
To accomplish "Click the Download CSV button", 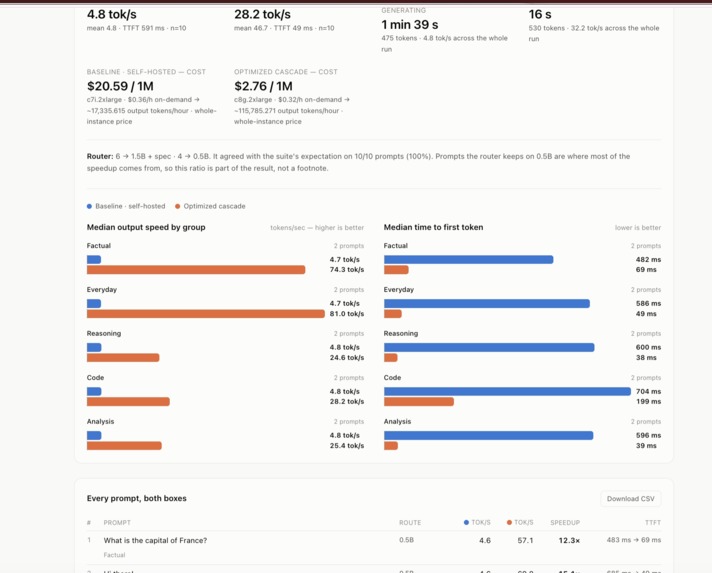I will [x=630, y=499].
